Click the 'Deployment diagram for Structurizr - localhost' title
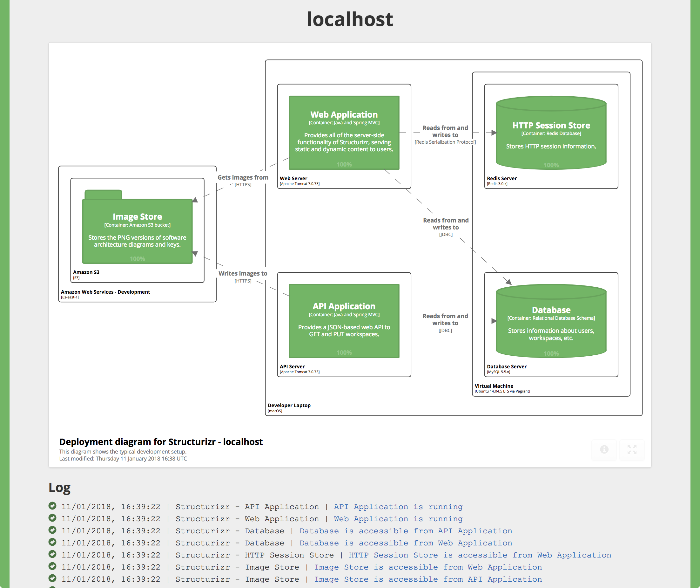Image resolution: width=700 pixels, height=588 pixels. tap(161, 441)
